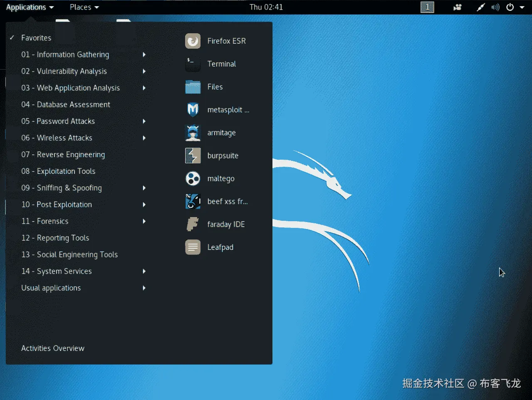The image size is (532, 400).
Task: Click the 14 - System Services label
Action: pos(57,271)
